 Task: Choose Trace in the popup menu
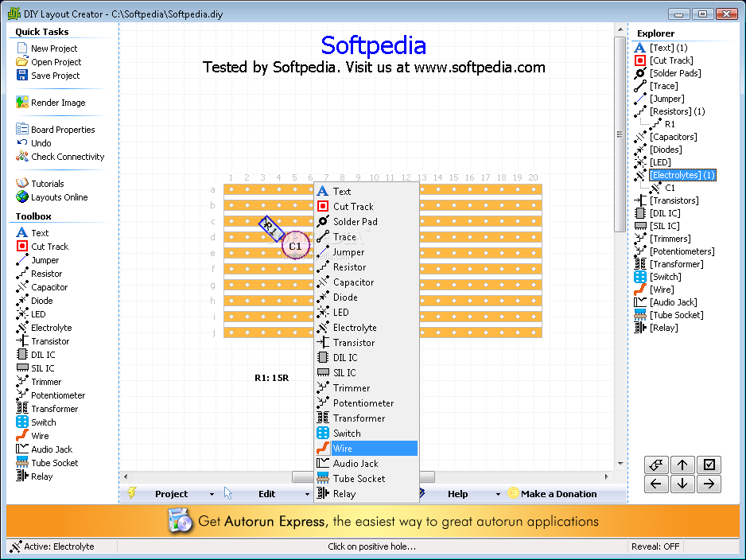(x=367, y=236)
